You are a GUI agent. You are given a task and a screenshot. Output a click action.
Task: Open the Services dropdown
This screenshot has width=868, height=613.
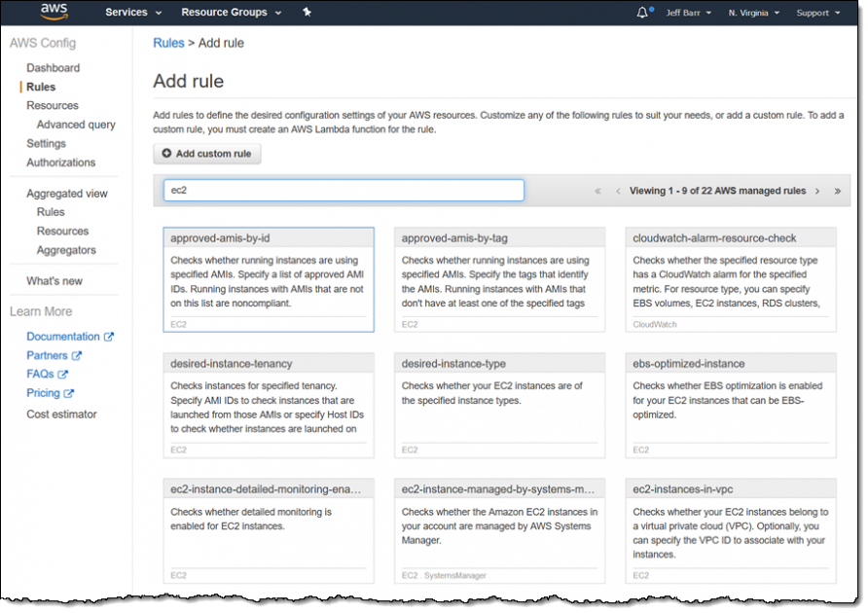(x=133, y=13)
